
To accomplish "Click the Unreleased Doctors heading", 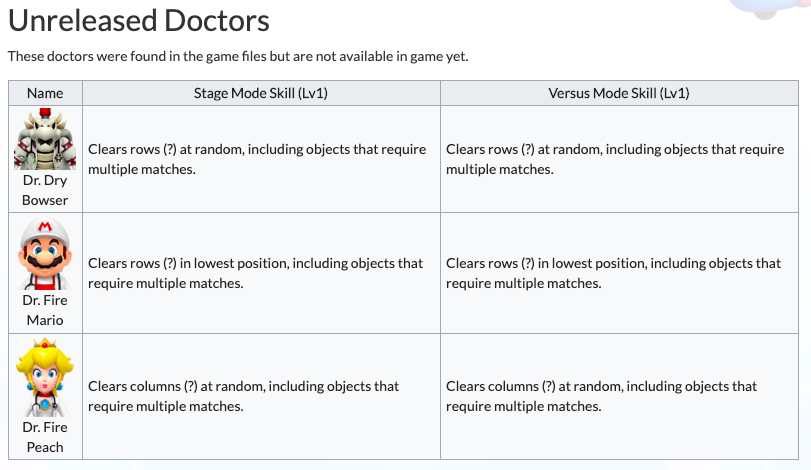I will coord(139,21).
